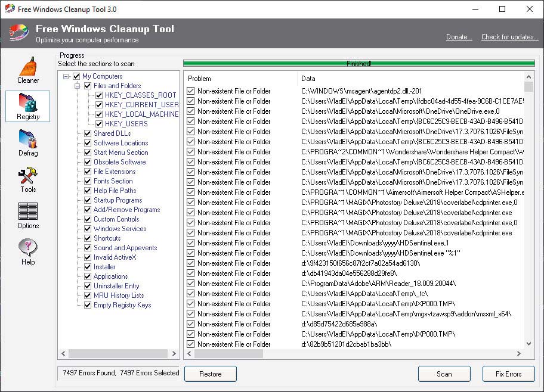The image size is (544, 392).
Task: Collapse the My Computers tree node
Action: [66, 76]
